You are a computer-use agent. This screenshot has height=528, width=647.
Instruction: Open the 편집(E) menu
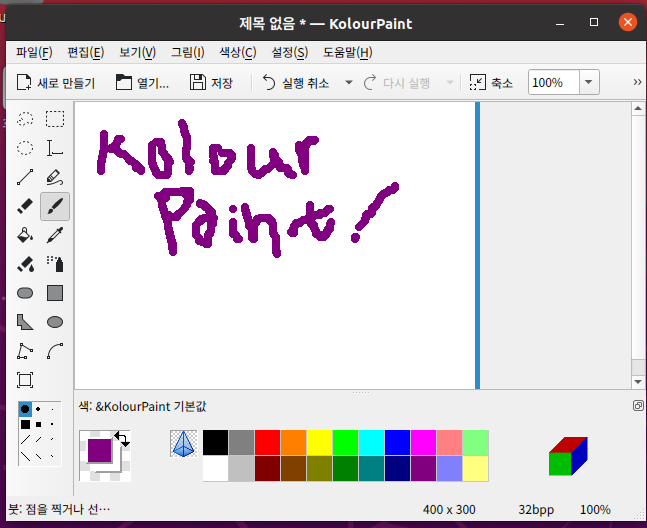[x=86, y=52]
